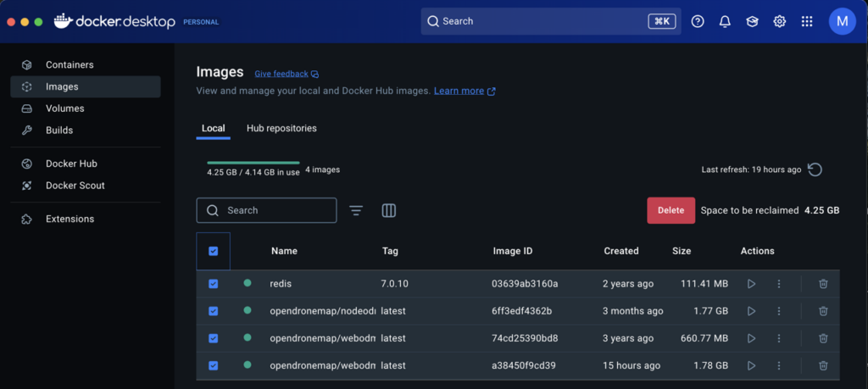The height and width of the screenshot is (389, 868).
Task: Open the M user account avatar
Action: [842, 21]
